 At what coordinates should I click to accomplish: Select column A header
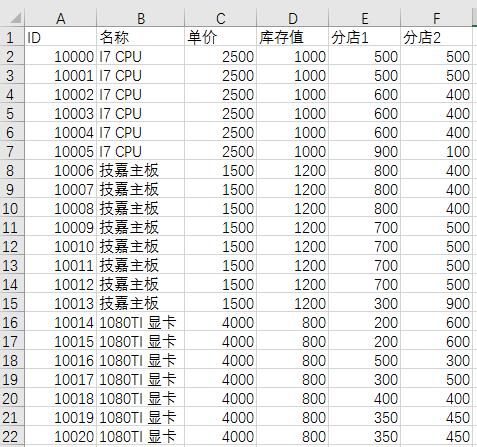pyautogui.click(x=61, y=19)
